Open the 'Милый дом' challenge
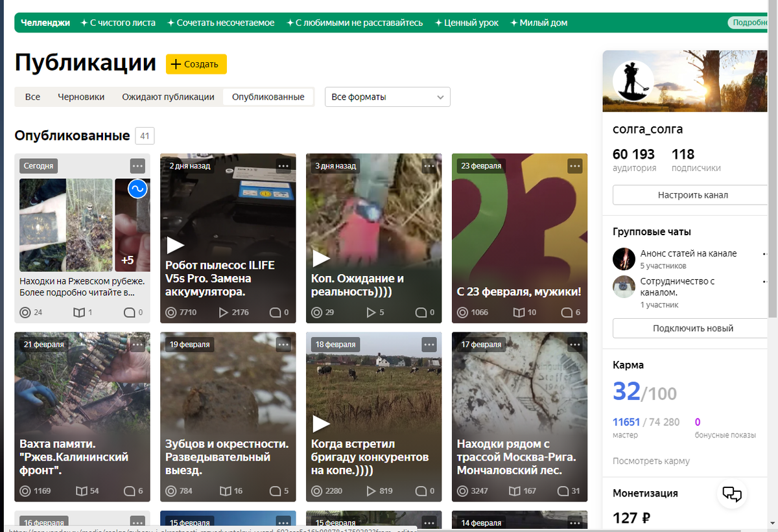This screenshot has height=532, width=778. point(539,23)
